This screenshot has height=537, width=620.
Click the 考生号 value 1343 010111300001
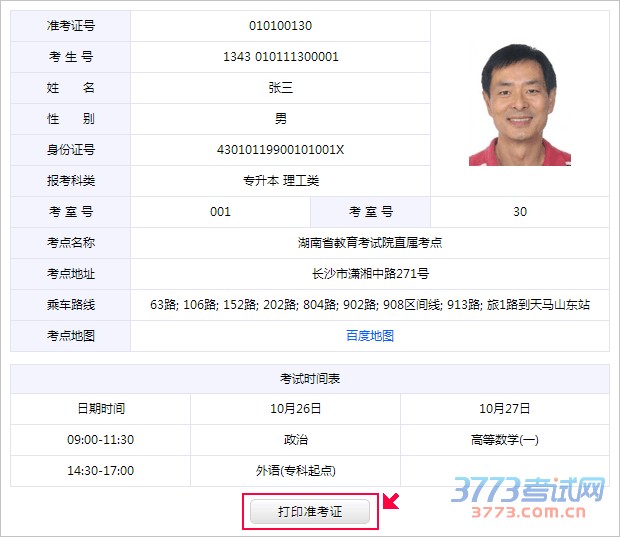pyautogui.click(x=280, y=57)
